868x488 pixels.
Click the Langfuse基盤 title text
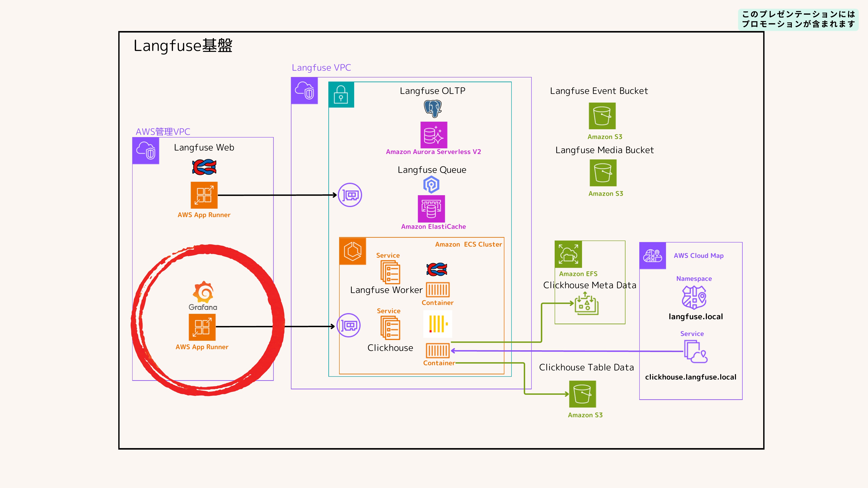click(183, 46)
